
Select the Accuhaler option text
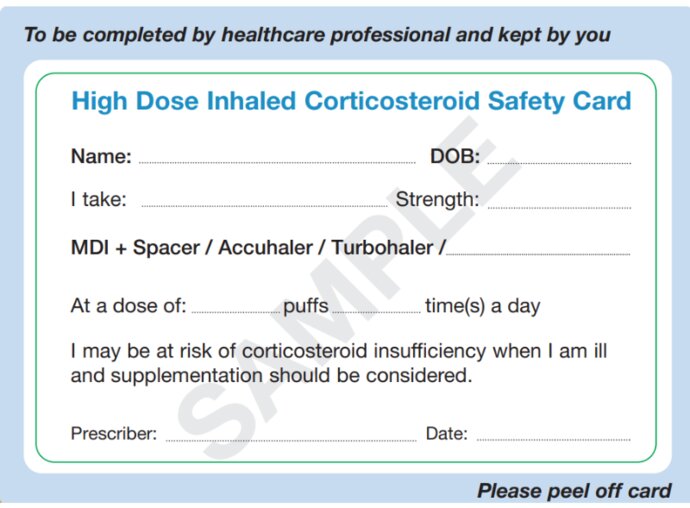[265, 247]
